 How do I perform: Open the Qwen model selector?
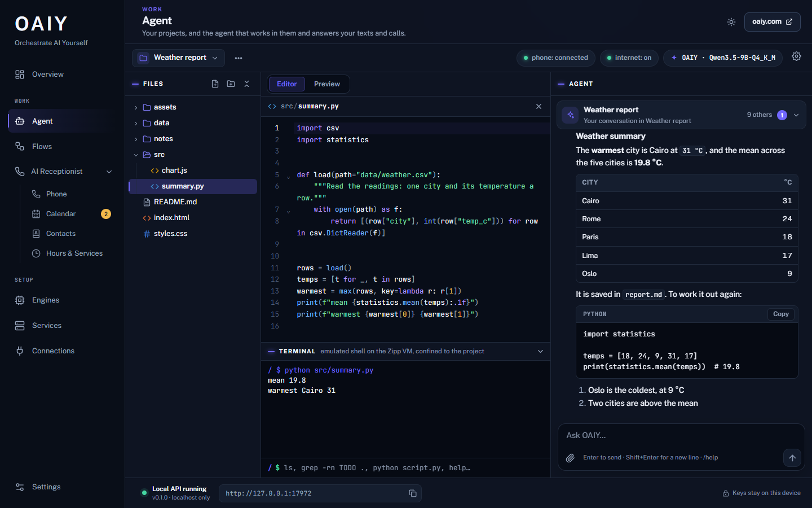tap(723, 58)
